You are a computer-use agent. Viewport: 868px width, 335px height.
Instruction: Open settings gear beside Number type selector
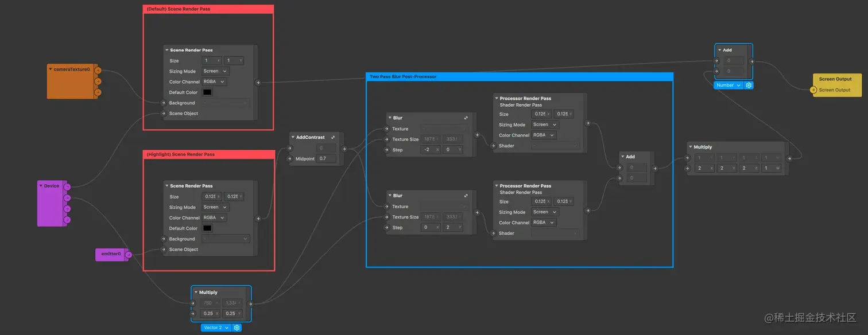point(749,85)
